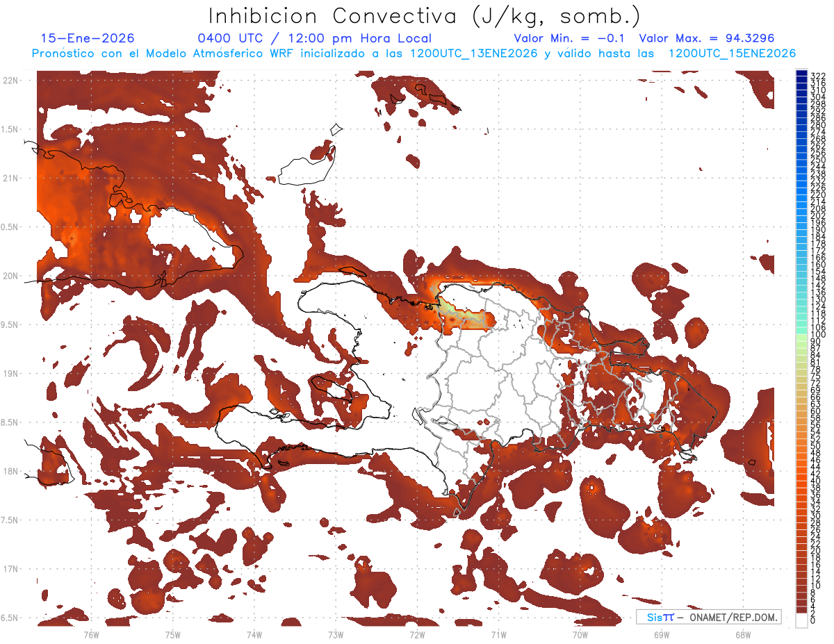Click the 'SisTT – ONAMET/REP.DOM.' label box
The height and width of the screenshot is (644, 834).
click(x=708, y=617)
